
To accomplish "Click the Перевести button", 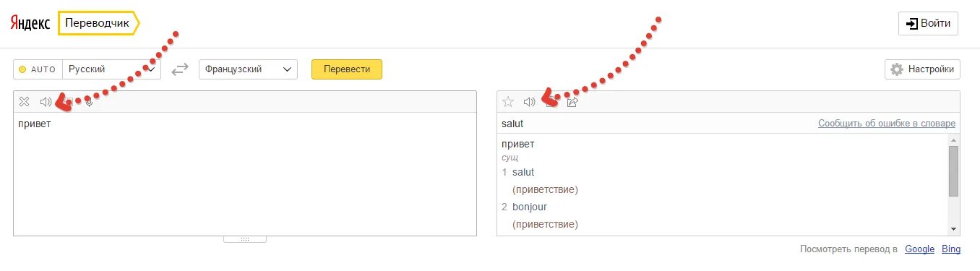I will coord(347,69).
